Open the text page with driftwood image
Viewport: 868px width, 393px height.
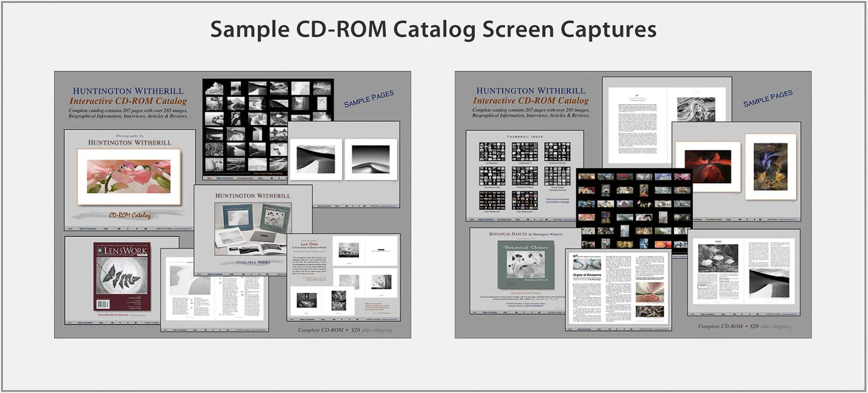[667, 122]
